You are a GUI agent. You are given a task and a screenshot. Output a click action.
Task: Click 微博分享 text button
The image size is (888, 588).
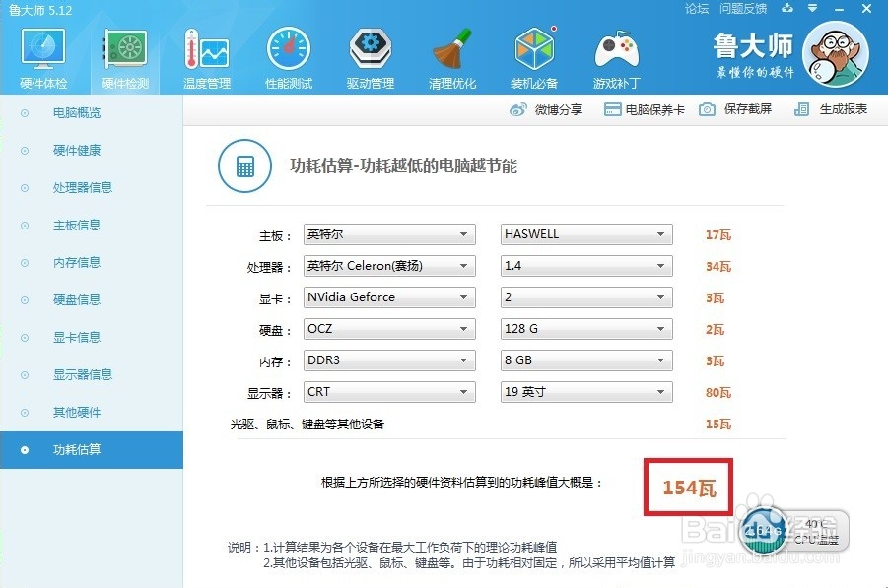coord(559,109)
